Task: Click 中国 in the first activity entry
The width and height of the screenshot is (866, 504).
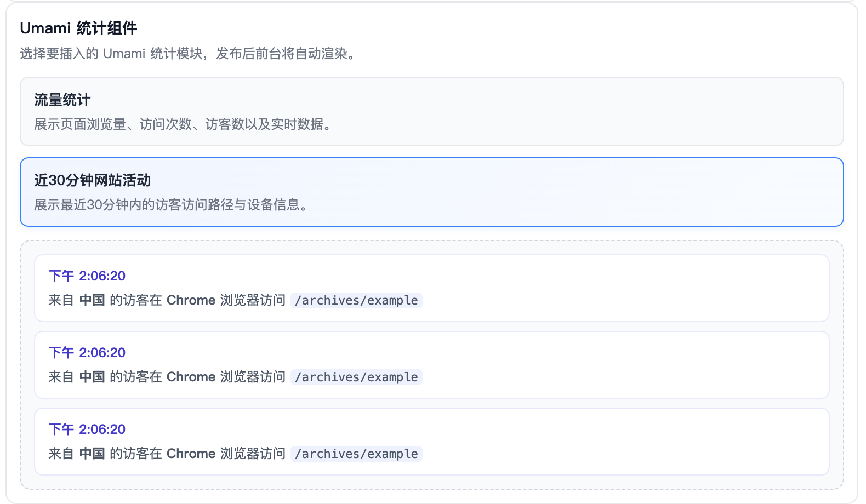Action: pyautogui.click(x=92, y=300)
